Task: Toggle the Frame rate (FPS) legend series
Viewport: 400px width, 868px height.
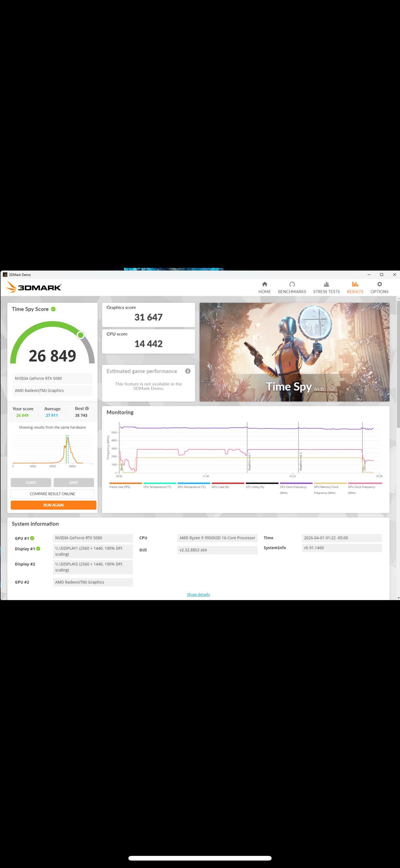Action: (x=119, y=487)
